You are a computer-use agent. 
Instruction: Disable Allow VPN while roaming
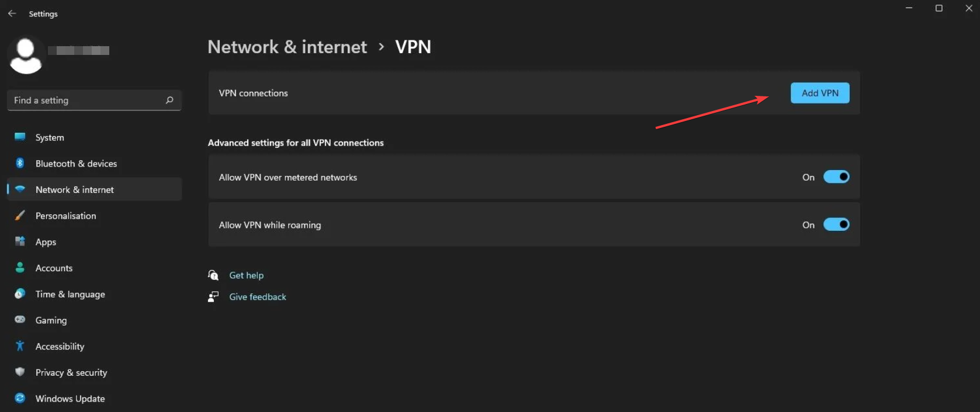[836, 224]
